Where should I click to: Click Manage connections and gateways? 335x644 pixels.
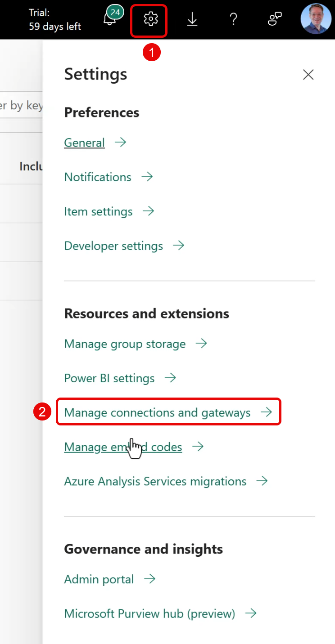tap(157, 412)
